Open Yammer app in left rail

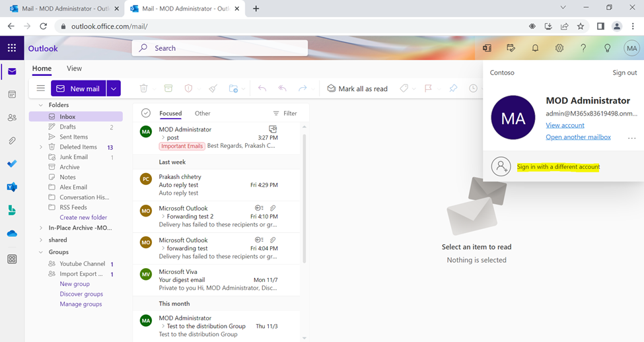coord(12,188)
